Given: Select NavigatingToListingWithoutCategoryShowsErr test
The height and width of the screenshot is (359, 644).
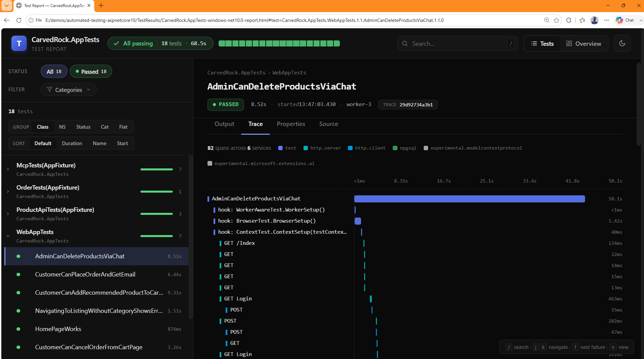Looking at the screenshot, I should click(x=97, y=311).
